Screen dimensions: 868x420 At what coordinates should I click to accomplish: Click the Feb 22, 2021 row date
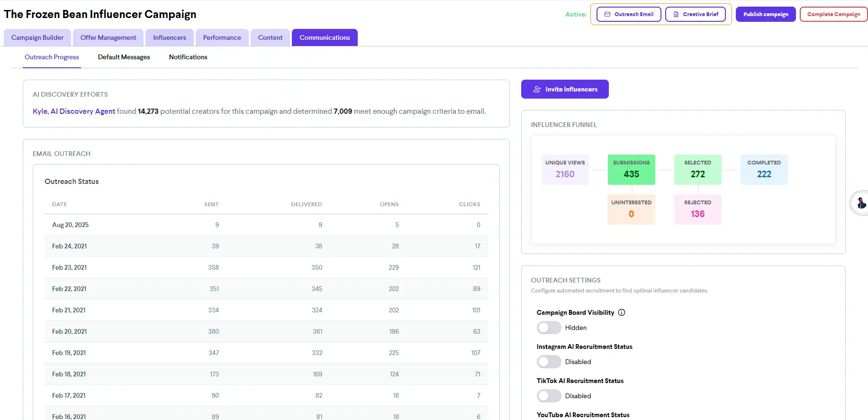pos(69,289)
